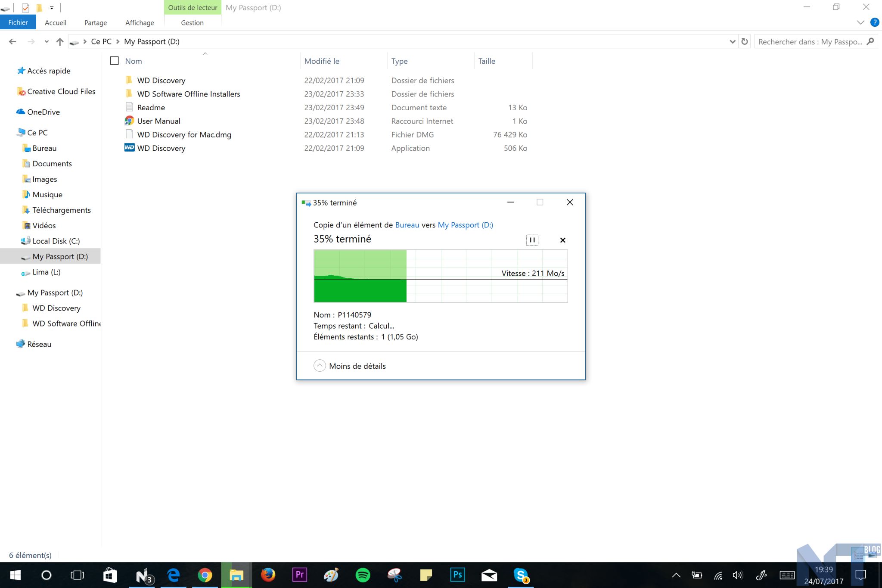
Task: Cancel the copy with the X button
Action: [x=562, y=240]
